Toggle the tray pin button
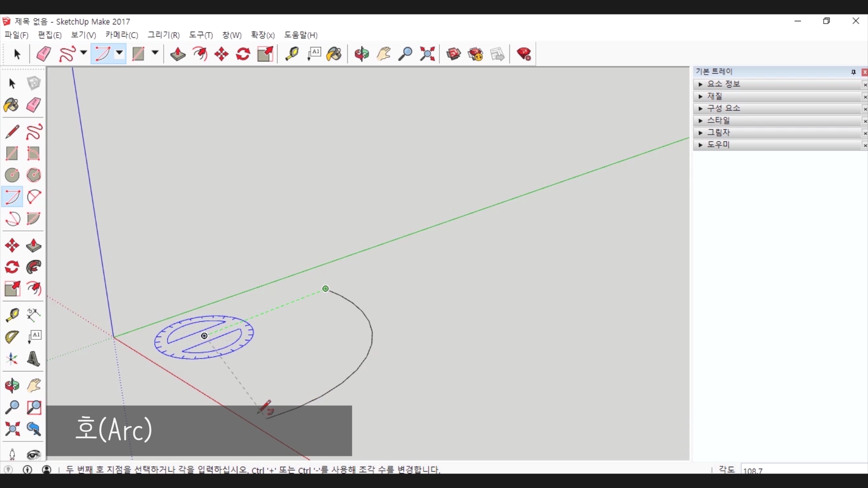The image size is (868, 488). click(853, 72)
